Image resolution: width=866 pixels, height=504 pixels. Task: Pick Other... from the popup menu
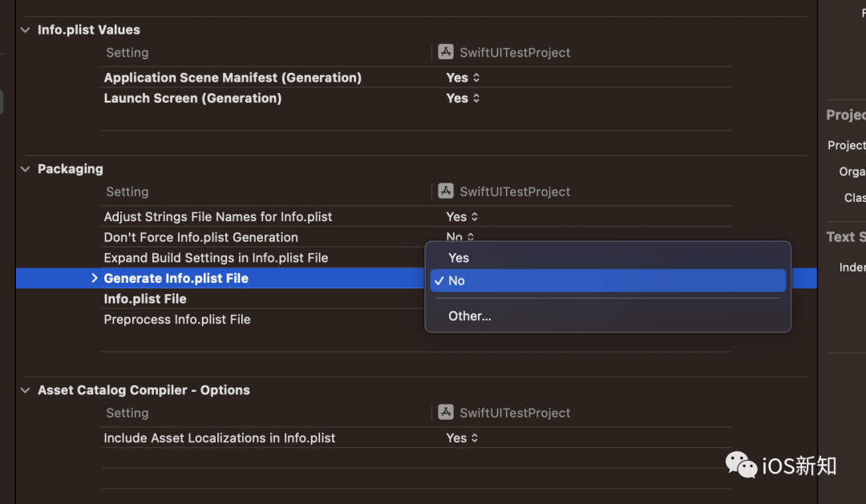(x=470, y=316)
